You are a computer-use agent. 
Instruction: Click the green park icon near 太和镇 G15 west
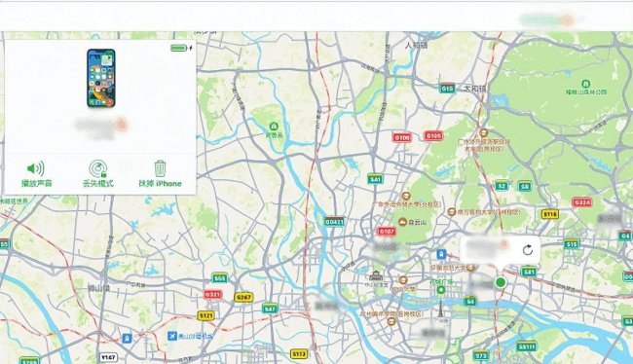pos(274,127)
